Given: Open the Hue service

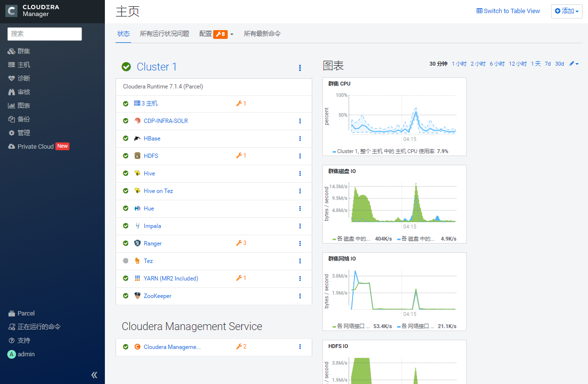Looking at the screenshot, I should pyautogui.click(x=149, y=209).
